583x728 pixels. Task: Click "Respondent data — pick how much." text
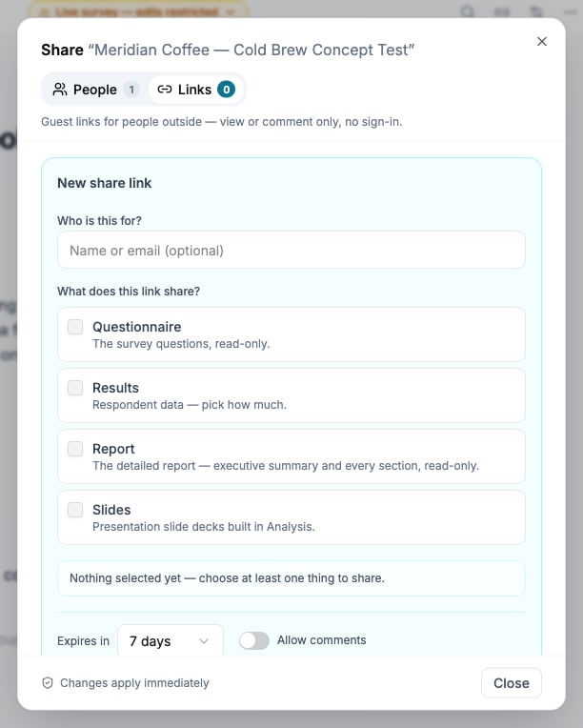190,405
